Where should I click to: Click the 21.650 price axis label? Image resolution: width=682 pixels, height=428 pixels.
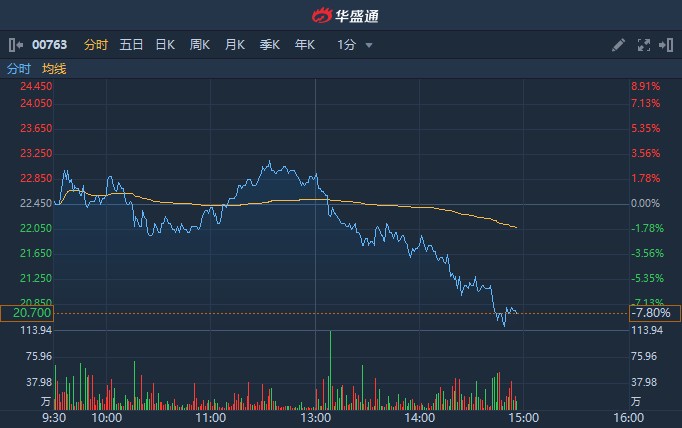point(36,253)
